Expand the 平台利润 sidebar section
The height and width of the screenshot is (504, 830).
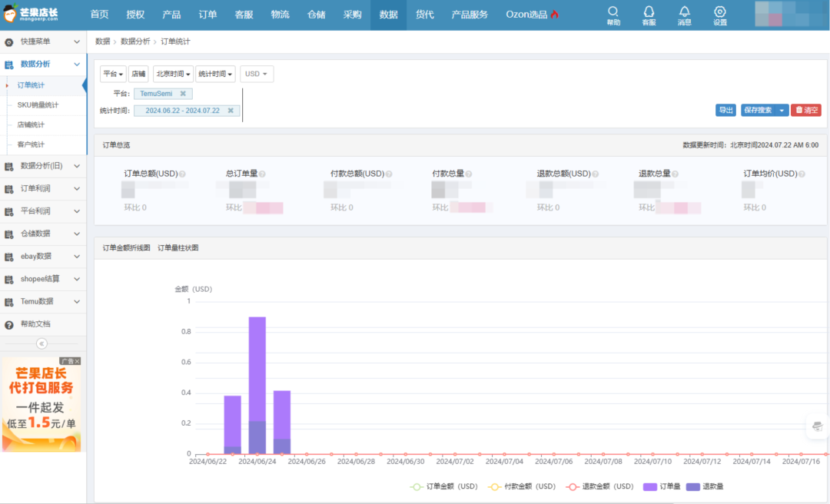[x=77, y=211]
